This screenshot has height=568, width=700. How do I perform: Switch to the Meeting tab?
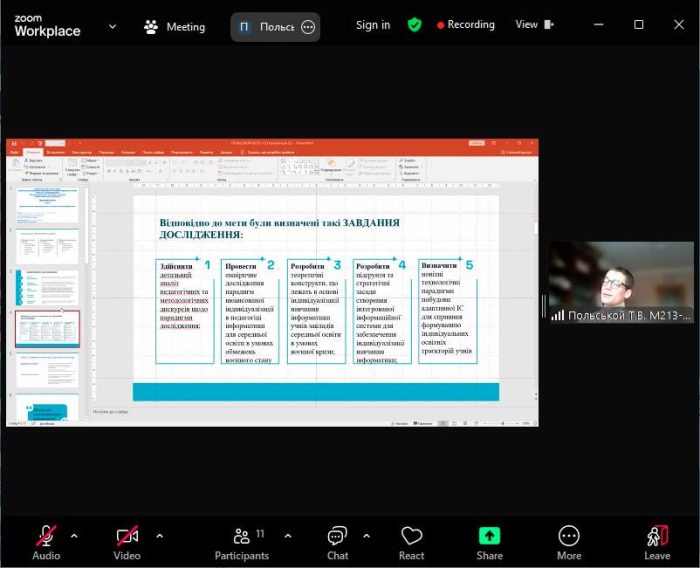(174, 27)
